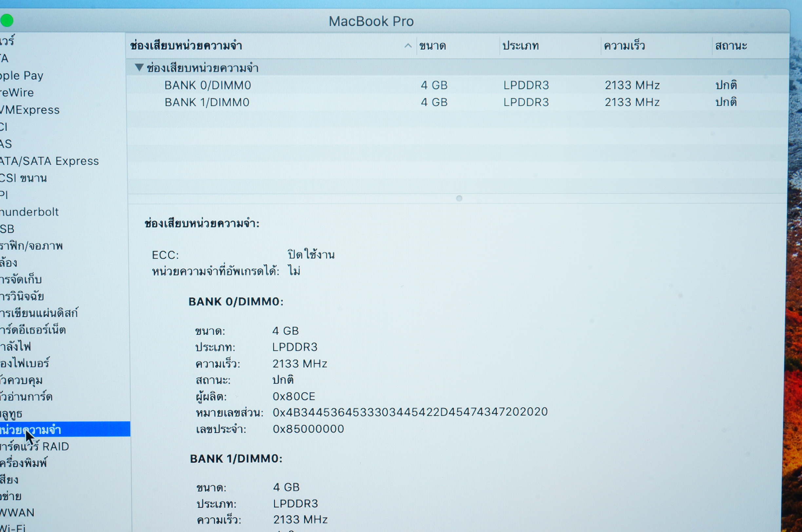This screenshot has height=532, width=802.
Task: Select the BANK 1/DIMM0 row
Action: (457, 102)
